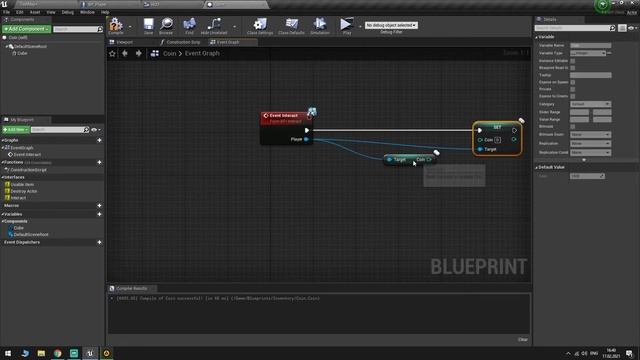640x360 pixels.
Task: Click the Event Graph breadcrumb link
Action: [202, 53]
